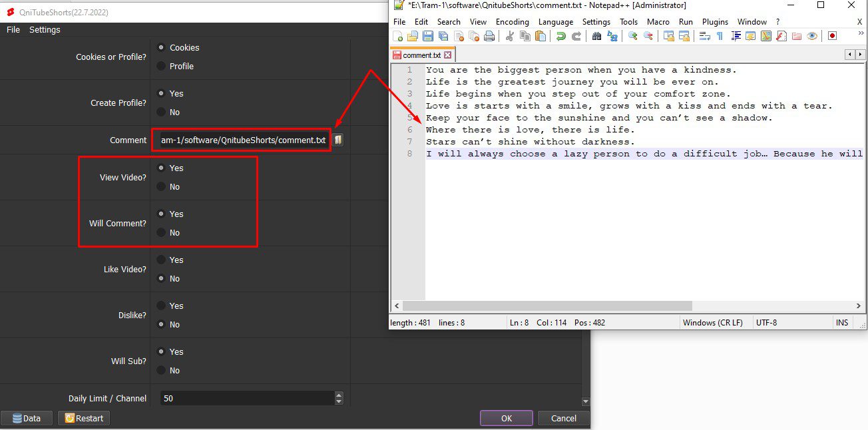The width and height of the screenshot is (868, 430).
Task: Undo with the green arrow icon
Action: 561,36
